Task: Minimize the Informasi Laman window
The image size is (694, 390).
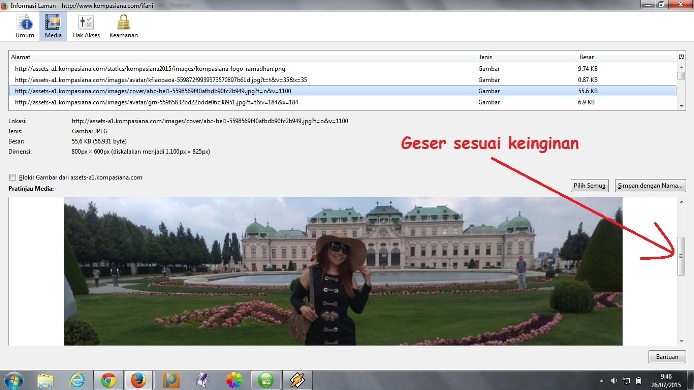Action: coord(648,5)
